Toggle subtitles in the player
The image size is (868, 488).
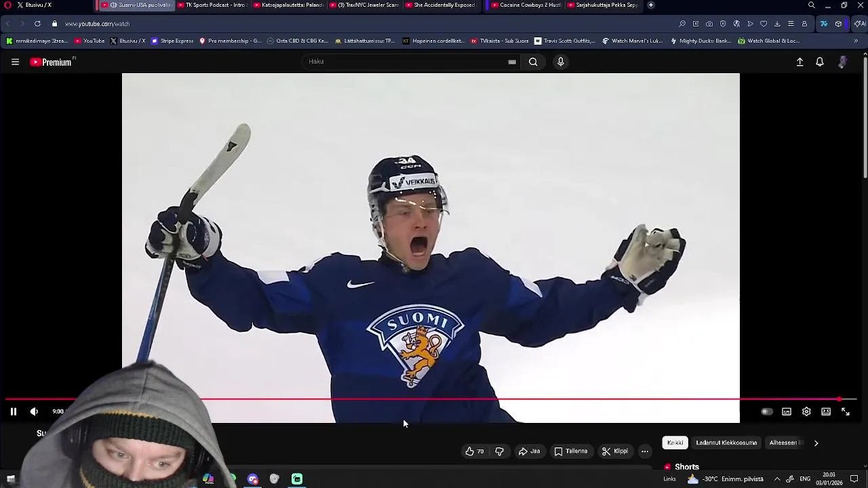pos(787,411)
